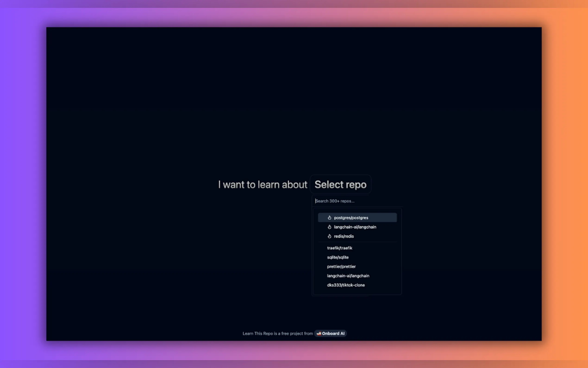Image resolution: width=588 pixels, height=368 pixels.
Task: Open the Onboard AI link
Action: point(333,333)
